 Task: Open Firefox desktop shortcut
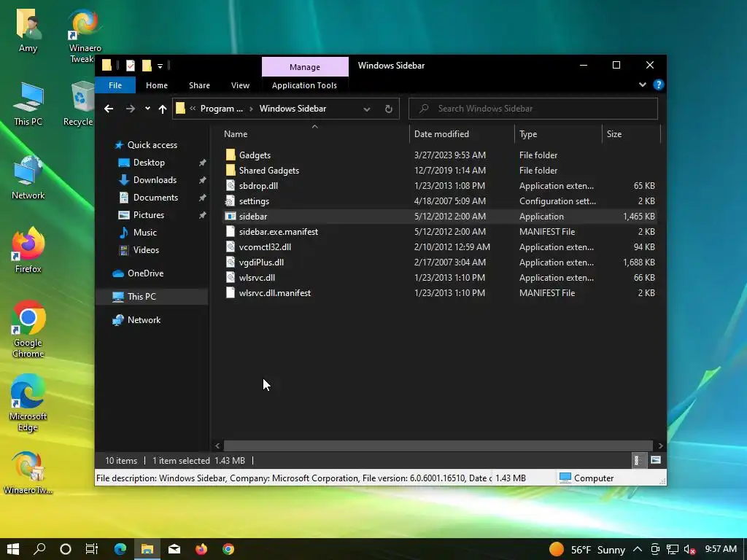[28, 251]
